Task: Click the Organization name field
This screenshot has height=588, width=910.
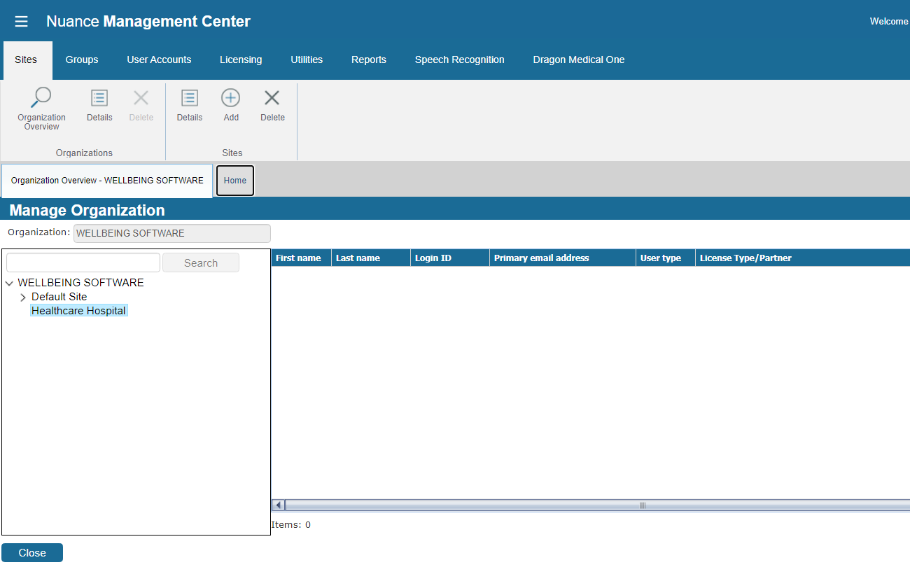Action: (x=172, y=233)
